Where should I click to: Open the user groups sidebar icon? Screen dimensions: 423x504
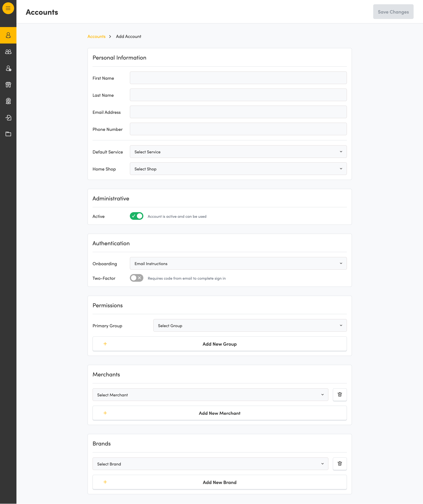[8, 52]
